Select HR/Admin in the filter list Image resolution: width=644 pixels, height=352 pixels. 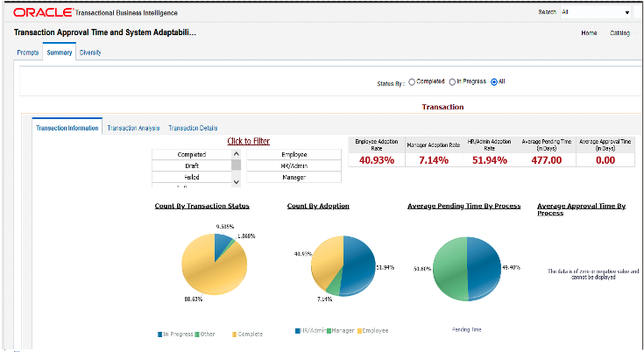tap(294, 165)
